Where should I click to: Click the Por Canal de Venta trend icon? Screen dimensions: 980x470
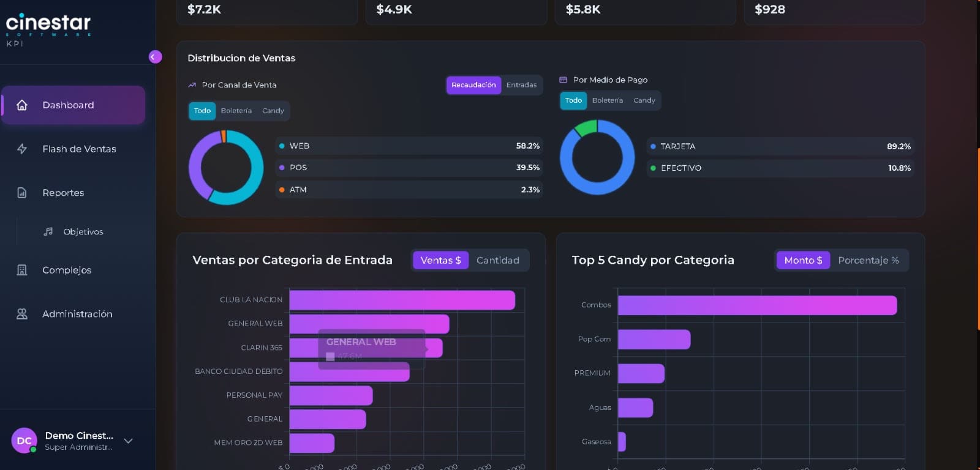pos(192,85)
